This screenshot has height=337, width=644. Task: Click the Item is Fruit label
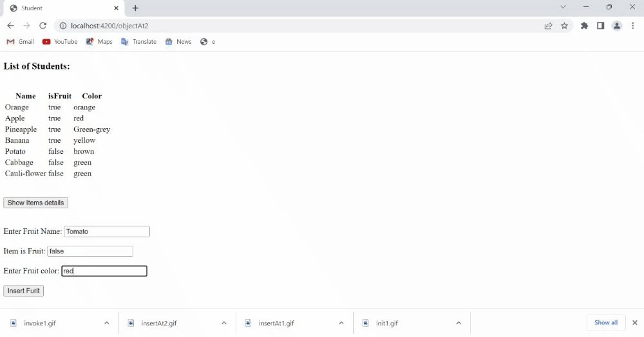click(x=24, y=251)
